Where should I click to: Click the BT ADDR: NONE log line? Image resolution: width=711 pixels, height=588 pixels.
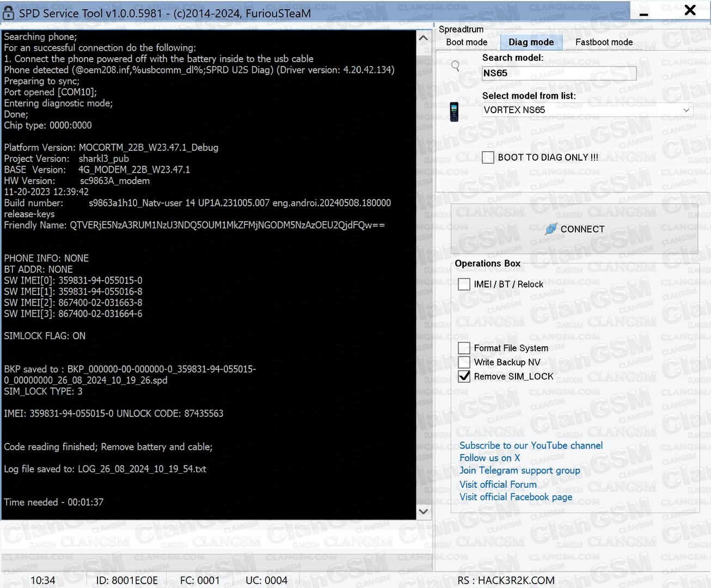click(38, 269)
